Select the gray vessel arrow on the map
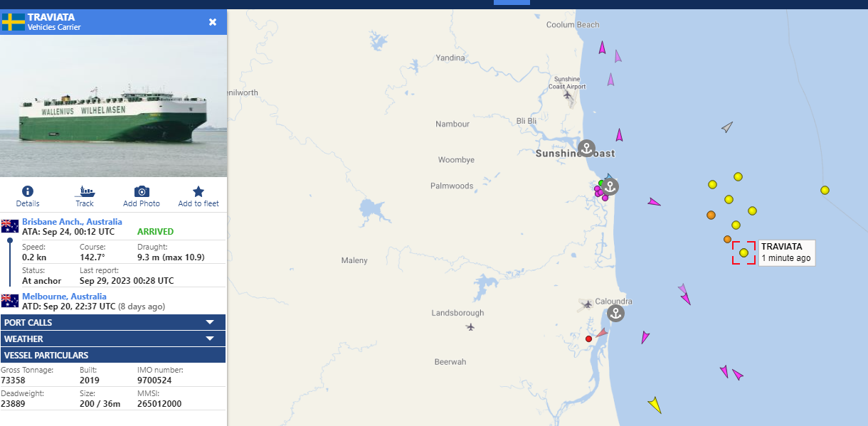The image size is (868, 426). point(726,127)
